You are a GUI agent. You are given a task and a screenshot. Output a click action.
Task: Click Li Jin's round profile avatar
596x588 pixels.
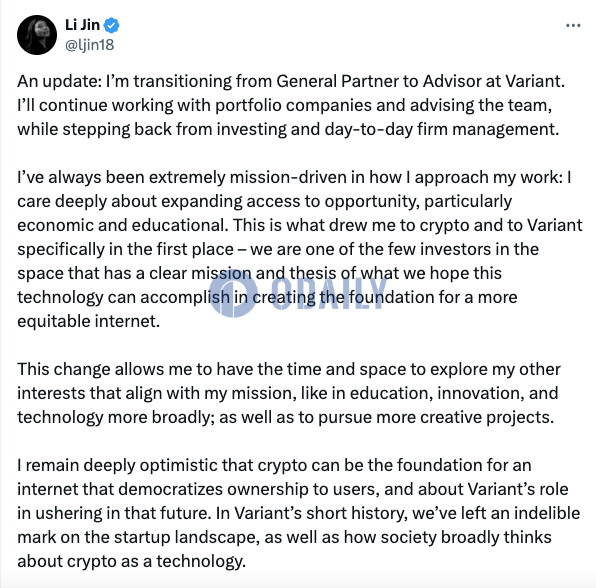(x=37, y=35)
